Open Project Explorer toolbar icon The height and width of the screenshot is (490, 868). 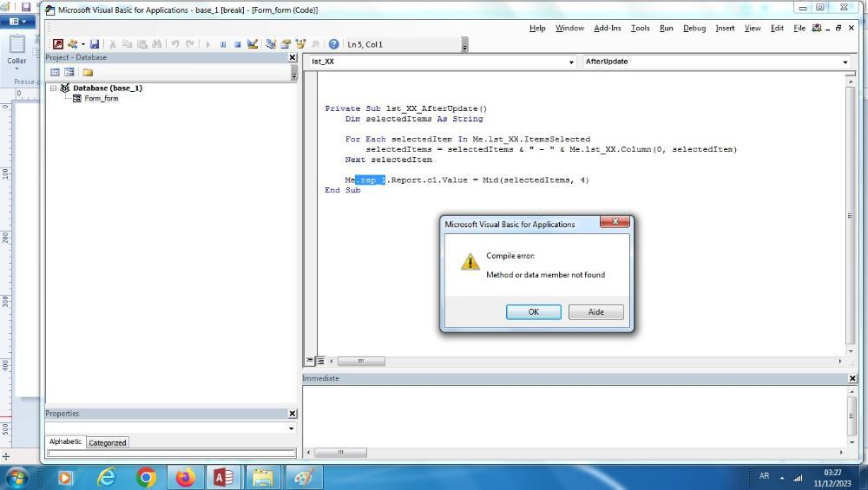click(271, 44)
